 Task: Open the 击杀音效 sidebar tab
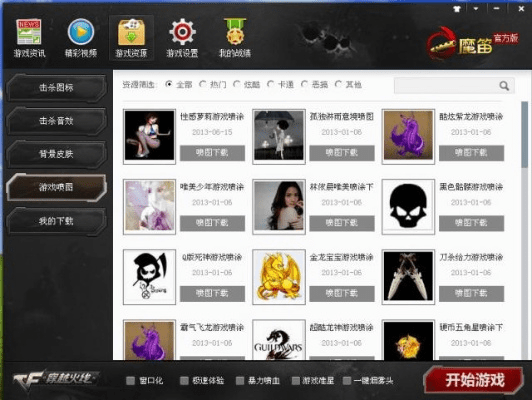[x=56, y=121]
